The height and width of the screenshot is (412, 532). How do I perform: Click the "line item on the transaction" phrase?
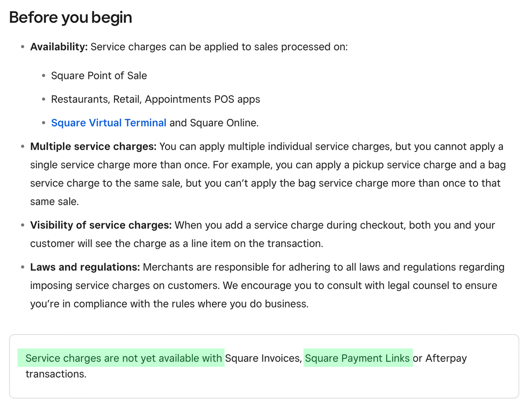[x=260, y=244]
